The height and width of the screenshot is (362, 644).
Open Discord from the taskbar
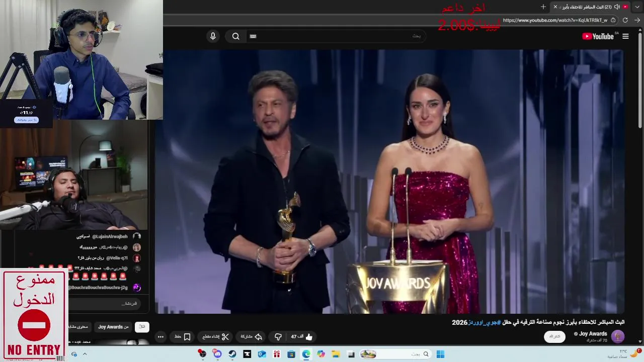coord(217,354)
